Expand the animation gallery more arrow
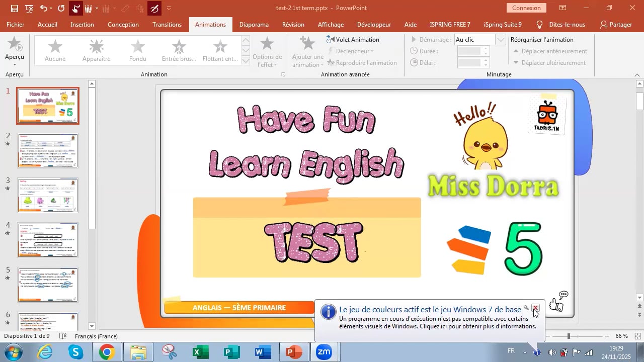This screenshot has width=644, height=362. pos(246,61)
